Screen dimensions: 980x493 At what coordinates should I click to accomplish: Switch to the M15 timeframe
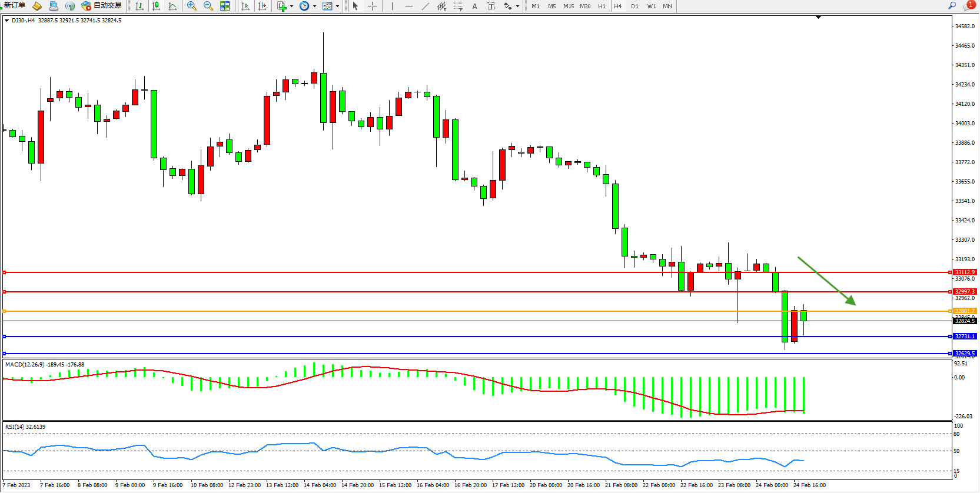(568, 6)
